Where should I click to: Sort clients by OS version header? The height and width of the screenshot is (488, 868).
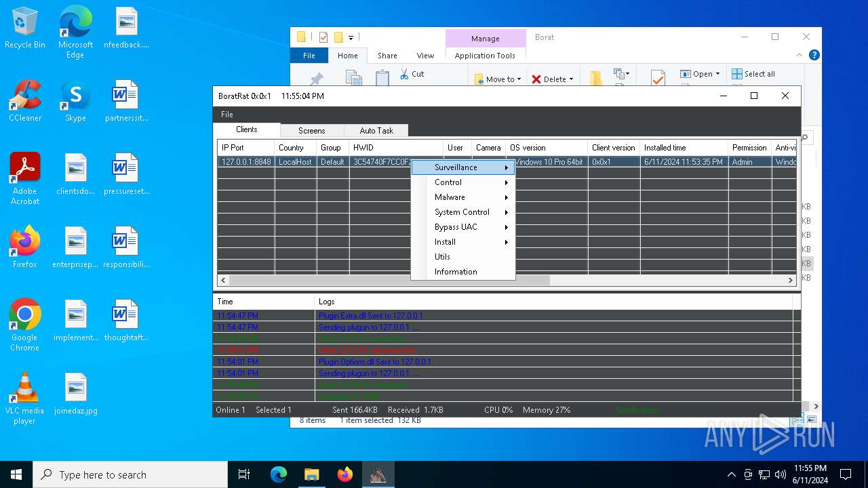click(x=547, y=148)
